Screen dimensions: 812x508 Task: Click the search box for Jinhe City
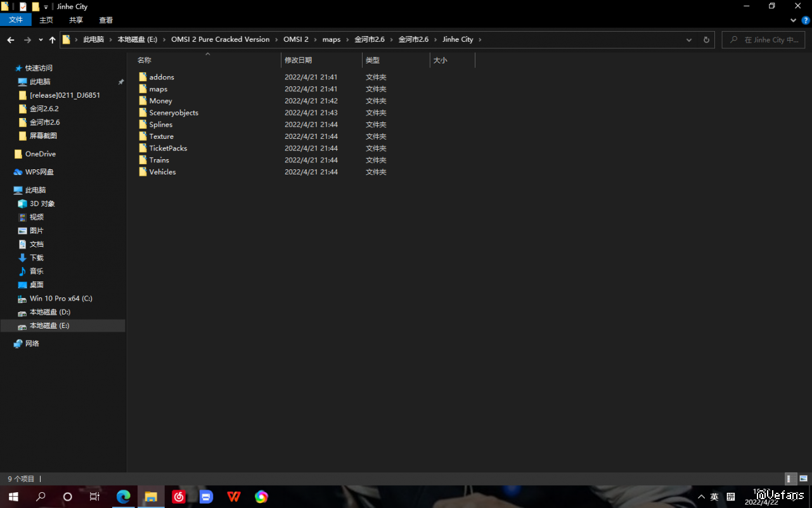(x=763, y=40)
